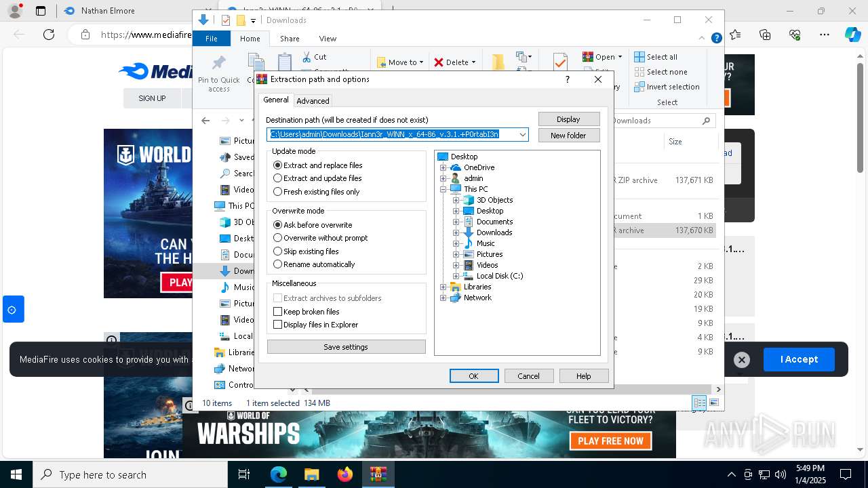Select Desktop root icon in folder tree

[443, 157]
